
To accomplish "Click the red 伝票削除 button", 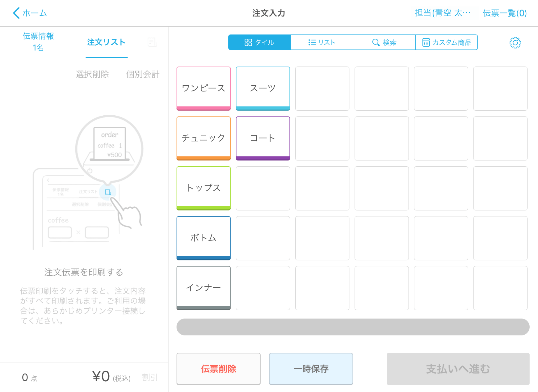I will pos(219,369).
